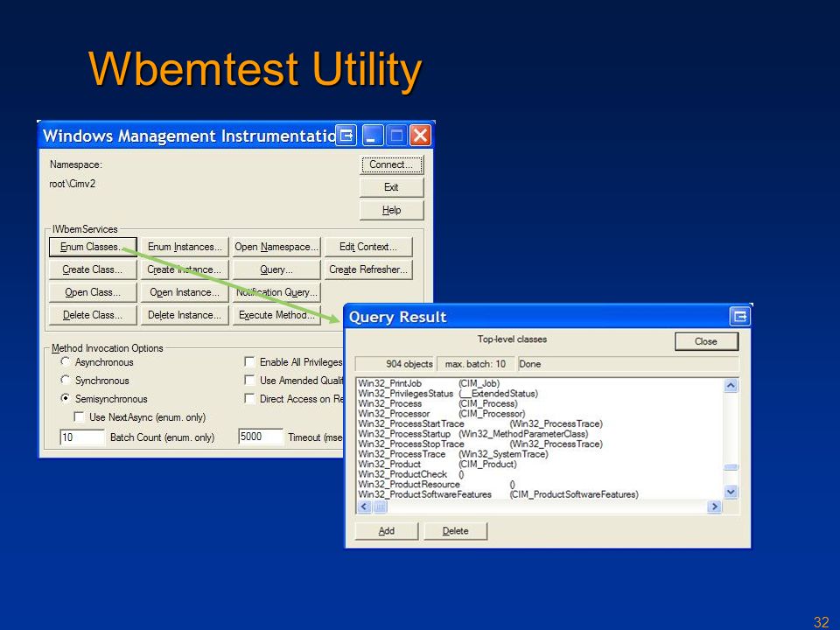Viewport: 840px width, 630px height.
Task: Click the Batch Count input field
Action: click(82, 437)
